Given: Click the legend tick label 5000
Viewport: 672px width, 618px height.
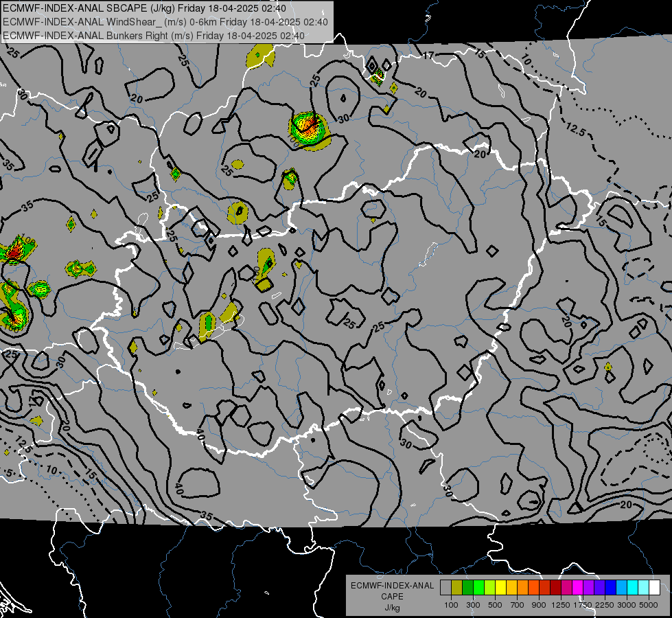Looking at the screenshot, I should click(649, 605).
